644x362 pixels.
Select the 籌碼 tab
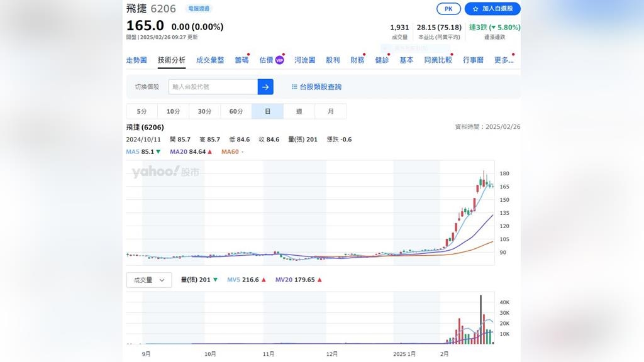(242, 60)
